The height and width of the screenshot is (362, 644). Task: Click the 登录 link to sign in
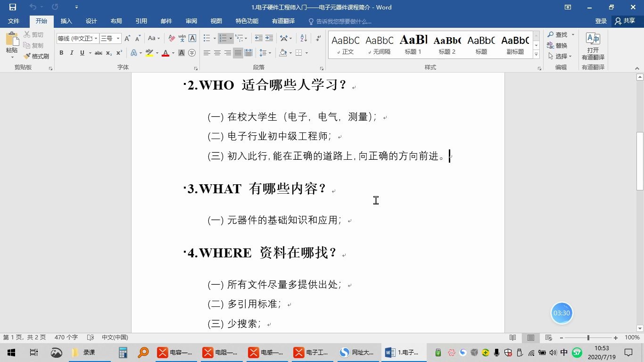pos(601,21)
